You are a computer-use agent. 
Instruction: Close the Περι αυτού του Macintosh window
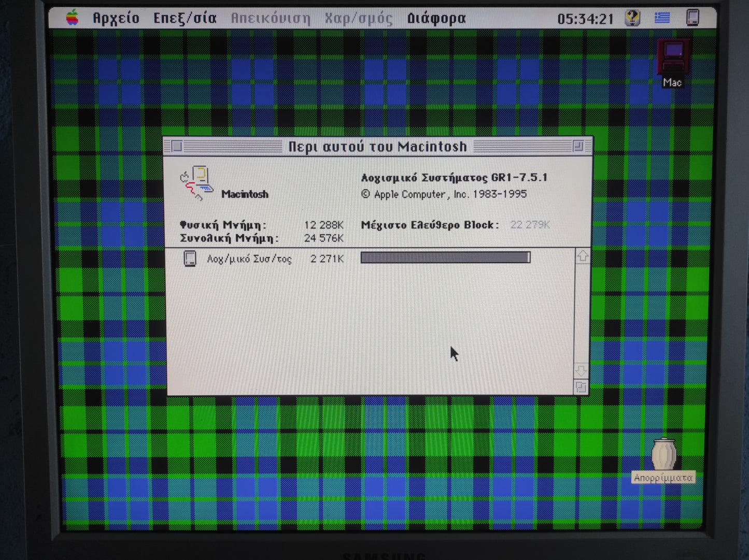[177, 147]
